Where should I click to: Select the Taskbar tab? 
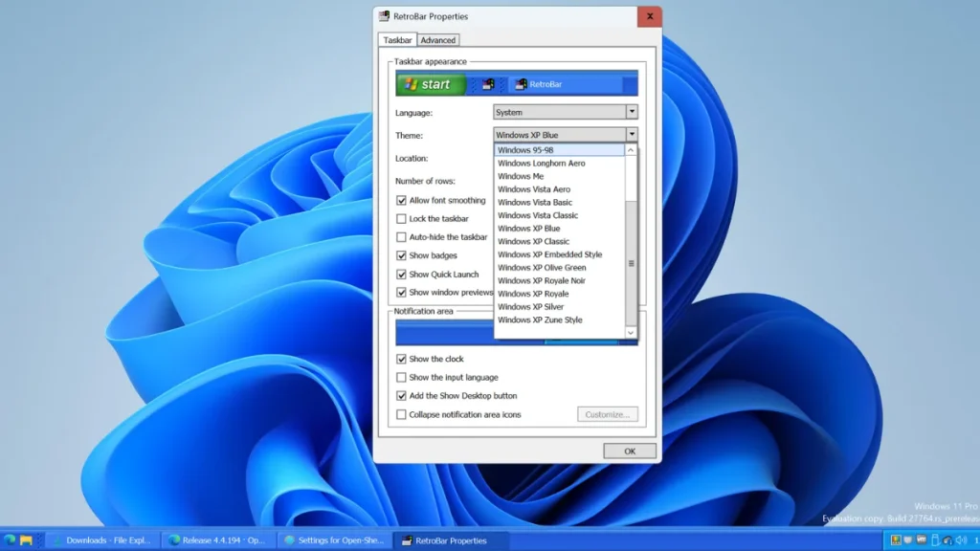[396, 39]
